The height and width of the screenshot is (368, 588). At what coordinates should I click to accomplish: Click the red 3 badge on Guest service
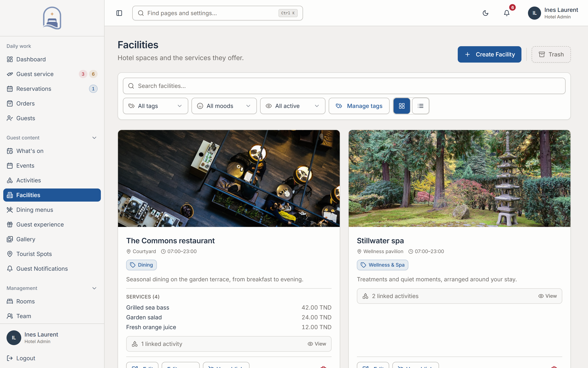tap(83, 74)
